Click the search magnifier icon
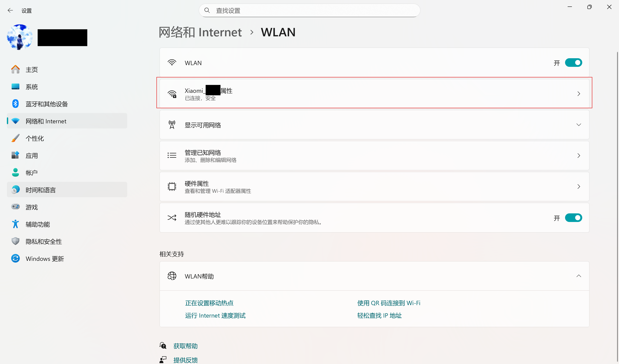Viewport: 619px width, 364px height. [x=207, y=10]
